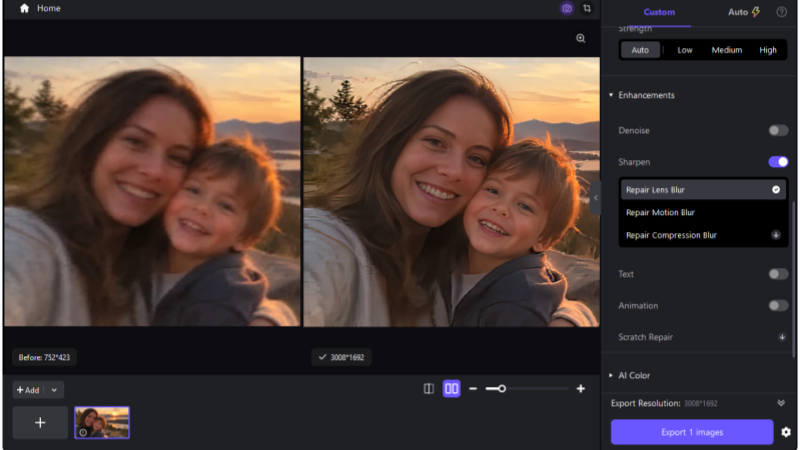
Task: Click the Export 1 images button
Action: click(692, 432)
